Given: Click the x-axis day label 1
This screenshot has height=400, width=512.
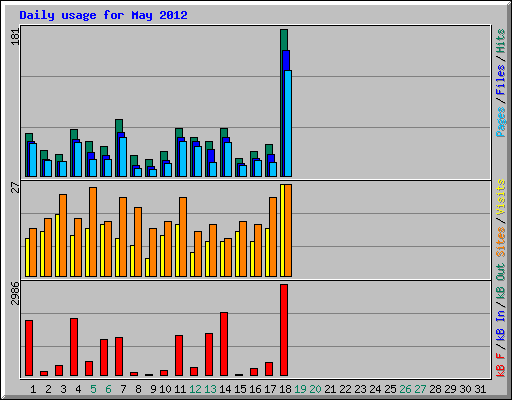Looking at the screenshot, I should pyautogui.click(x=33, y=389).
